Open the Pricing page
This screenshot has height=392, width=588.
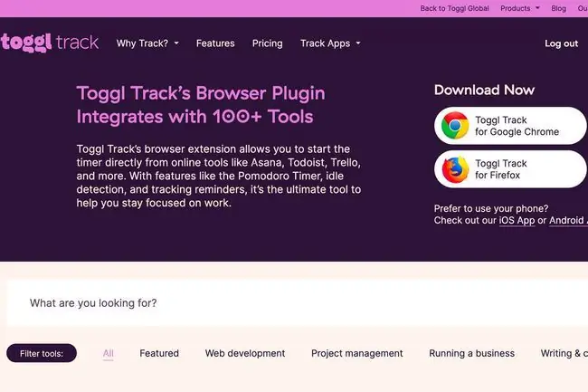pyautogui.click(x=268, y=43)
